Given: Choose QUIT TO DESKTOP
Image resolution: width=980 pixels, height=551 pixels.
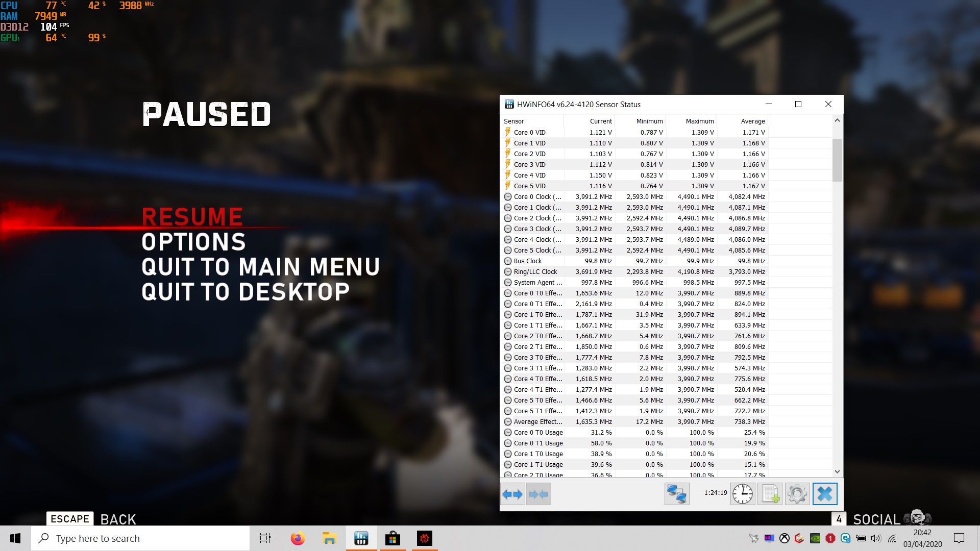Looking at the screenshot, I should click(x=246, y=292).
